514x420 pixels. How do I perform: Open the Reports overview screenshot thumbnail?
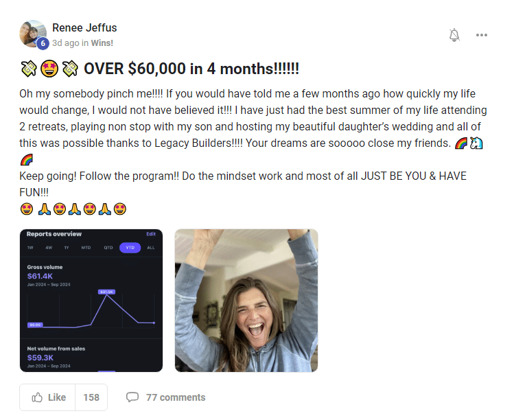(x=91, y=301)
